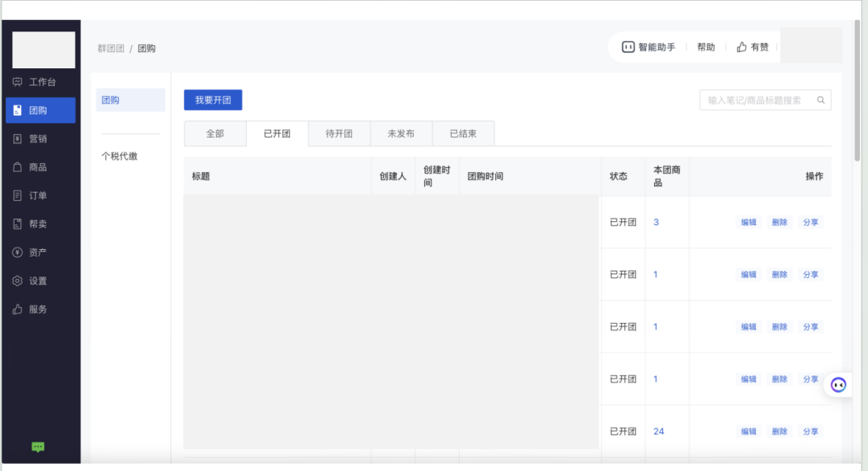Click the 帮助 link in header
The width and height of the screenshot is (868, 471).
(x=706, y=47)
